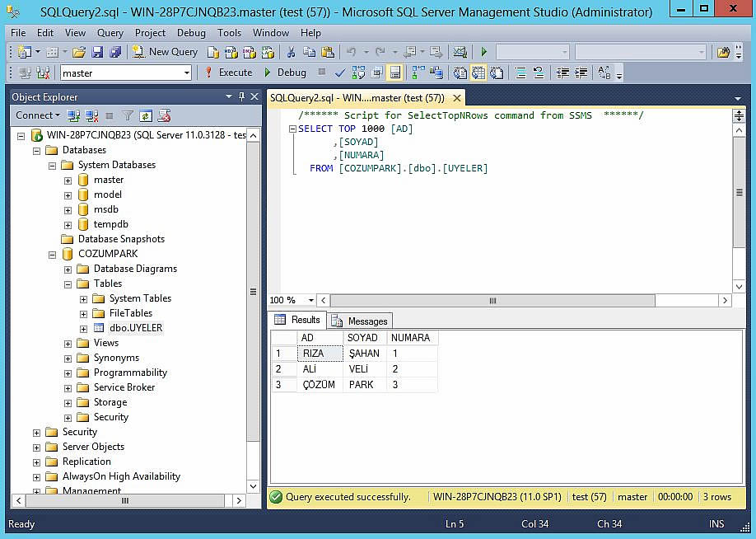The width and height of the screenshot is (756, 539).
Task: Collapse the COZUMPARK database node
Action: click(x=52, y=254)
